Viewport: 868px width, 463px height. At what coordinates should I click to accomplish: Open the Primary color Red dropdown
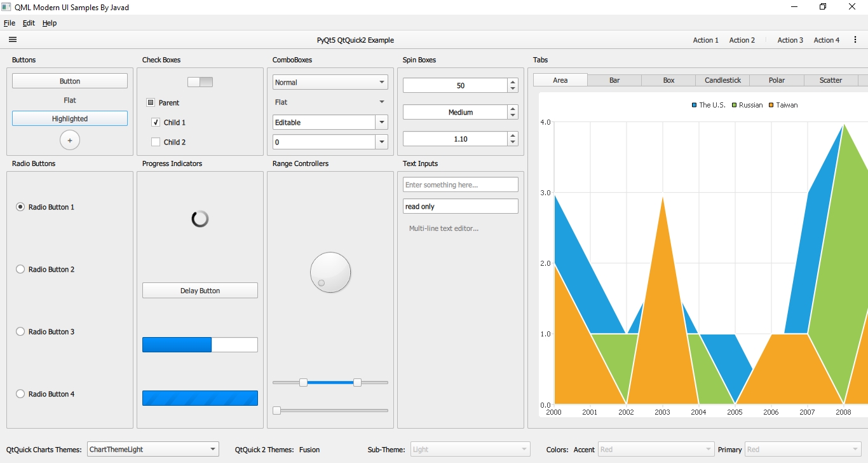coord(803,449)
